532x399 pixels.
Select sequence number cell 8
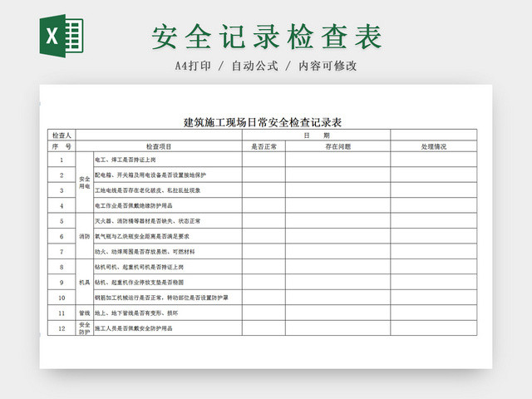click(x=62, y=267)
